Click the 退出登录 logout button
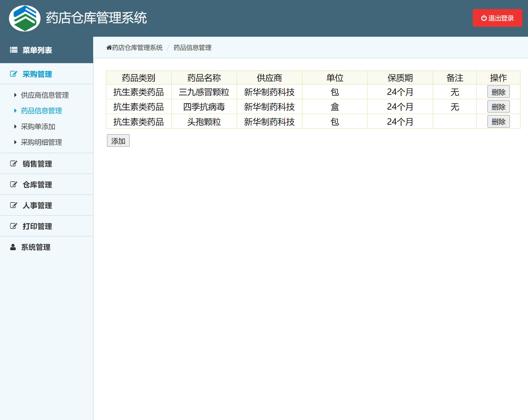The width and height of the screenshot is (528, 420). [497, 18]
